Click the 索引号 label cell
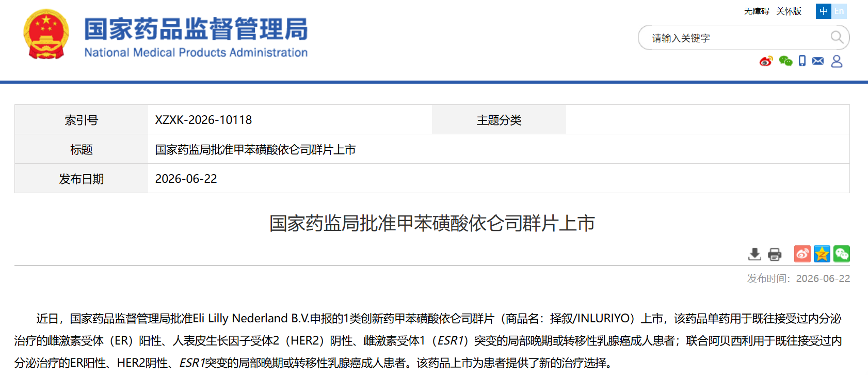The width and height of the screenshot is (868, 375). click(82, 120)
